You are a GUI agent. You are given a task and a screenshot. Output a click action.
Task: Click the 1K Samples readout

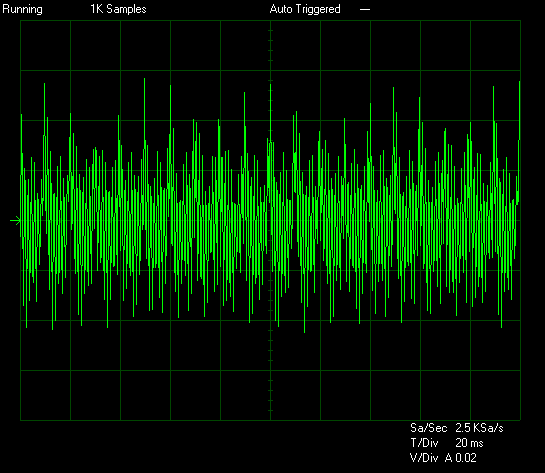pos(118,9)
